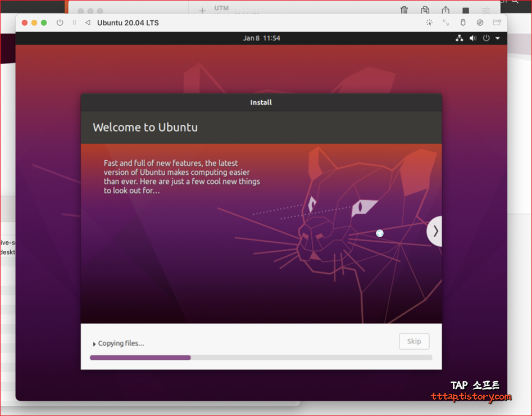Image resolution: width=532 pixels, height=416 pixels.
Task: Click the stop square icon in UTM window
Action: pos(466,11)
